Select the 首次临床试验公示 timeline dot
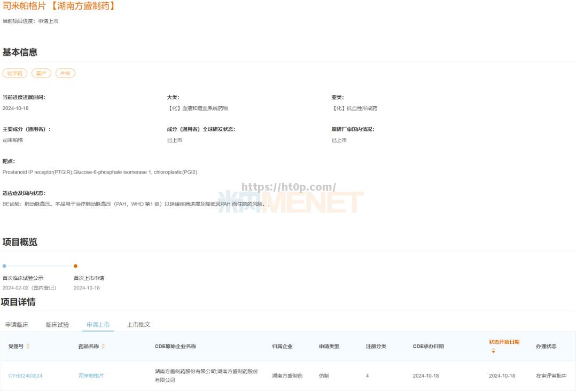This screenshot has height=392, width=577. [4, 266]
